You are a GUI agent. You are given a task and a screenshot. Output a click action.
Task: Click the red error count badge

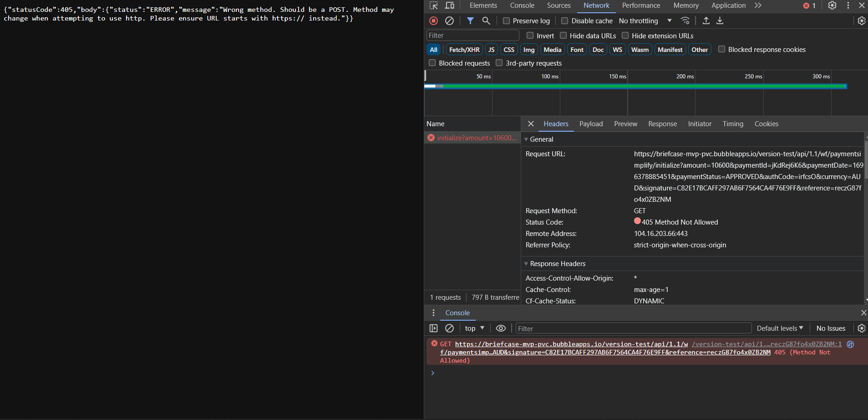click(809, 5)
